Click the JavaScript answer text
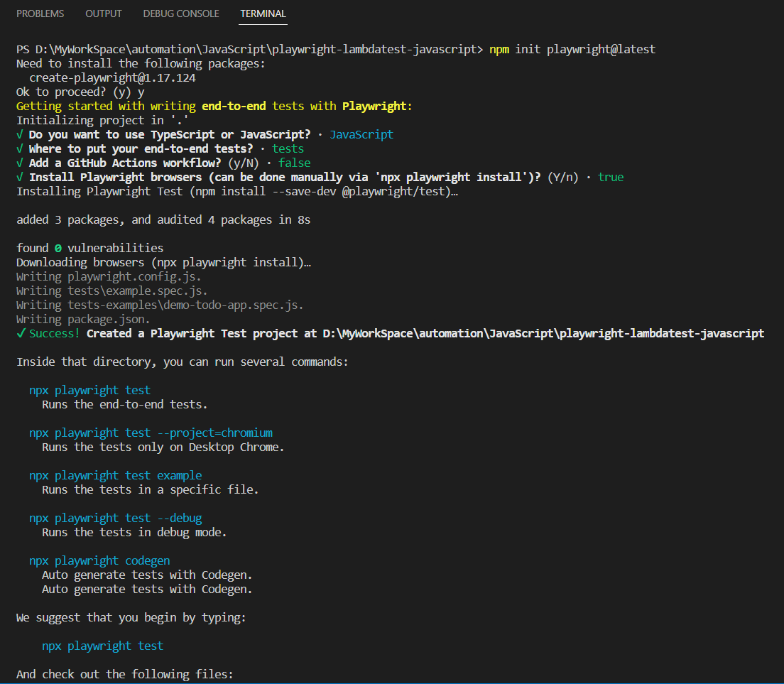The height and width of the screenshot is (684, 784). click(x=361, y=134)
